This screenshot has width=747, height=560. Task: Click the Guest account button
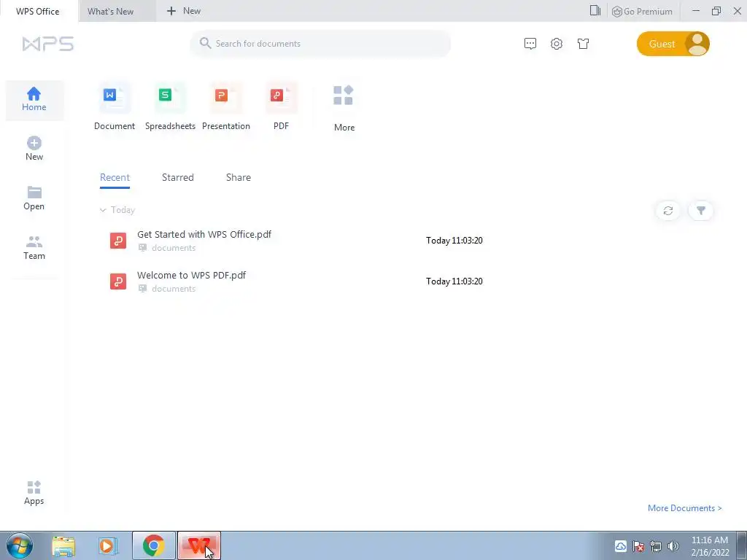click(673, 44)
